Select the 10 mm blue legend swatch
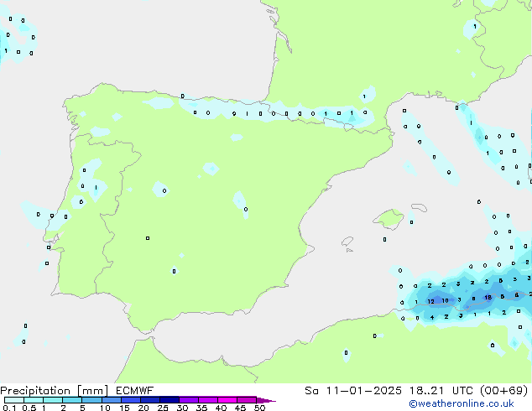Screen dimensions: 532x411 112,400
